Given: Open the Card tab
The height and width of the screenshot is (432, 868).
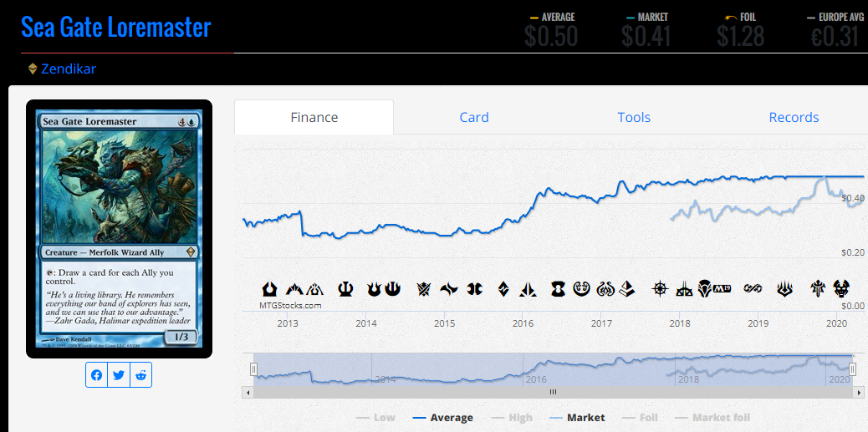Looking at the screenshot, I should point(474,117).
